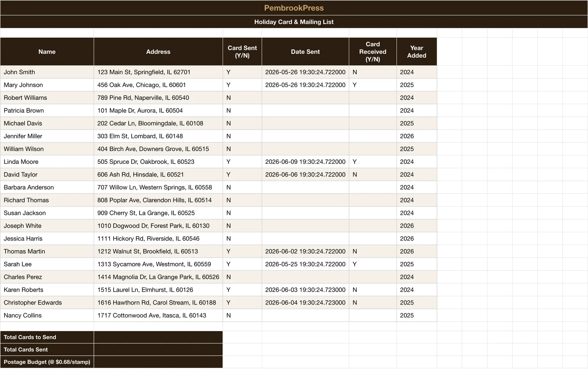588x378 pixels.
Task: Select the Christopher Edwards name cell
Action: click(47, 303)
